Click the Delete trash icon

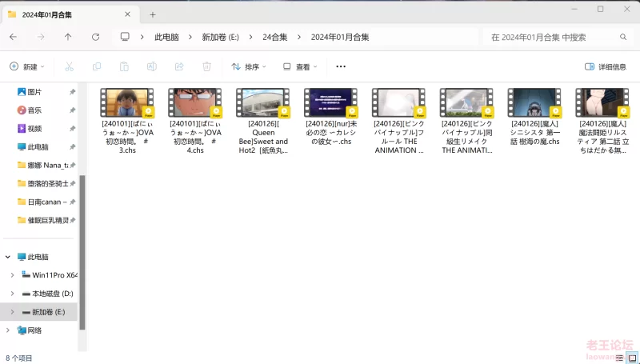[206, 67]
